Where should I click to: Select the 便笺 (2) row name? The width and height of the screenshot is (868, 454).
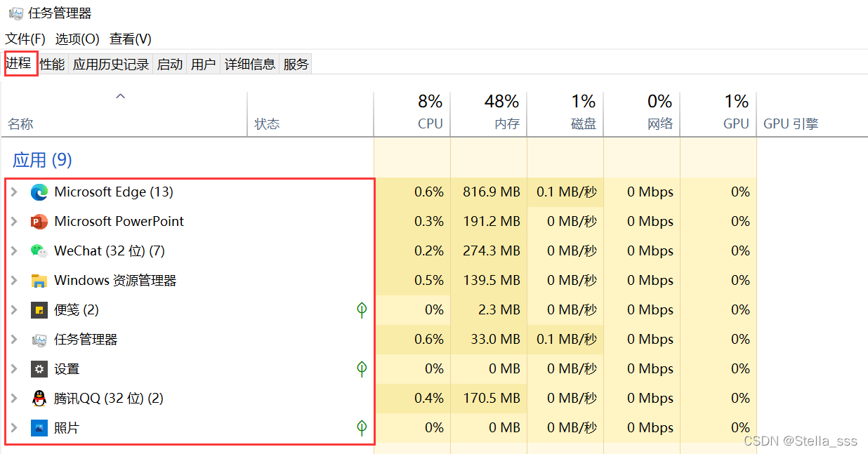pos(77,310)
